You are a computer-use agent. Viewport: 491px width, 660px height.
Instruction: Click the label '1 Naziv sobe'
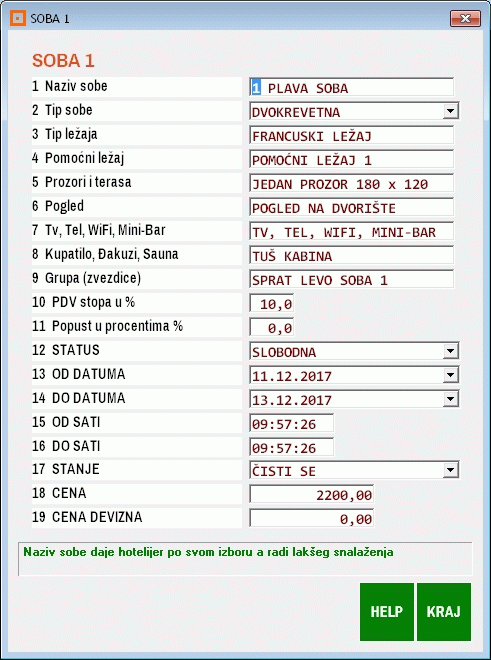(70, 86)
